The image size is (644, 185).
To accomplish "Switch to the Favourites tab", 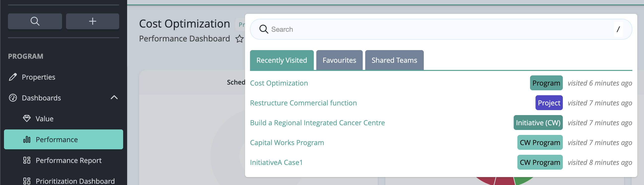I will 339,60.
